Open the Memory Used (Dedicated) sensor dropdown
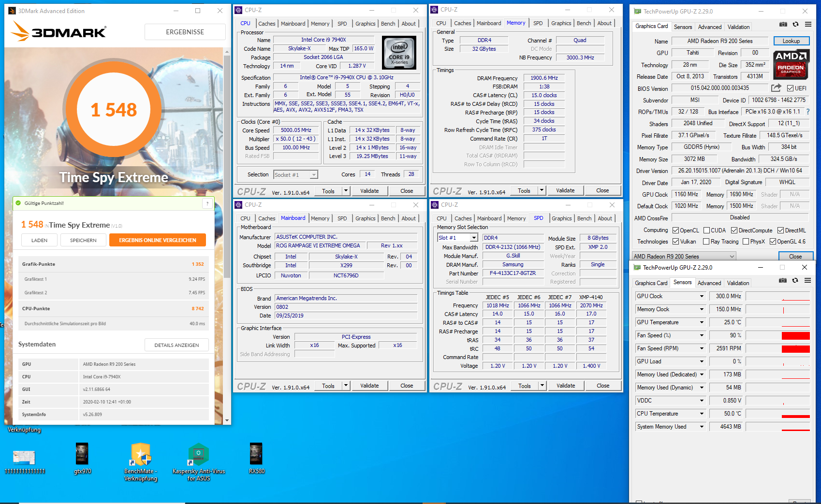The width and height of the screenshot is (821, 504). (702, 374)
